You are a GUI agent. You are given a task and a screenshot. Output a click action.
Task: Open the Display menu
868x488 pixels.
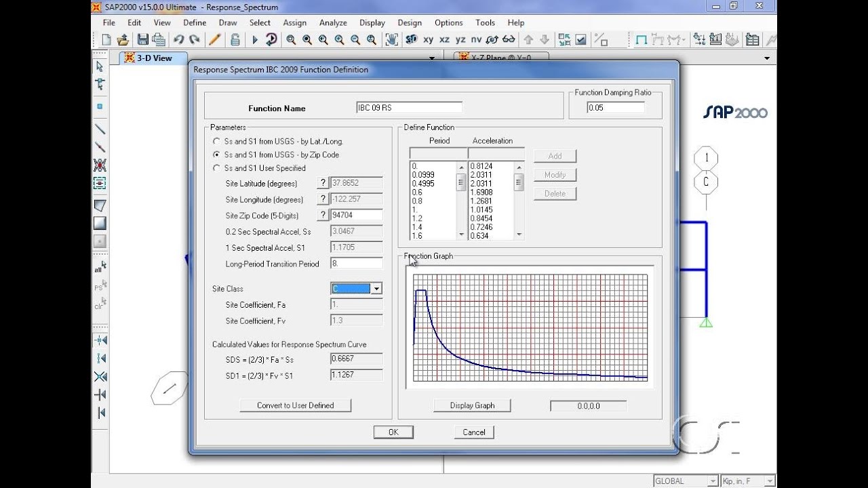point(372,22)
